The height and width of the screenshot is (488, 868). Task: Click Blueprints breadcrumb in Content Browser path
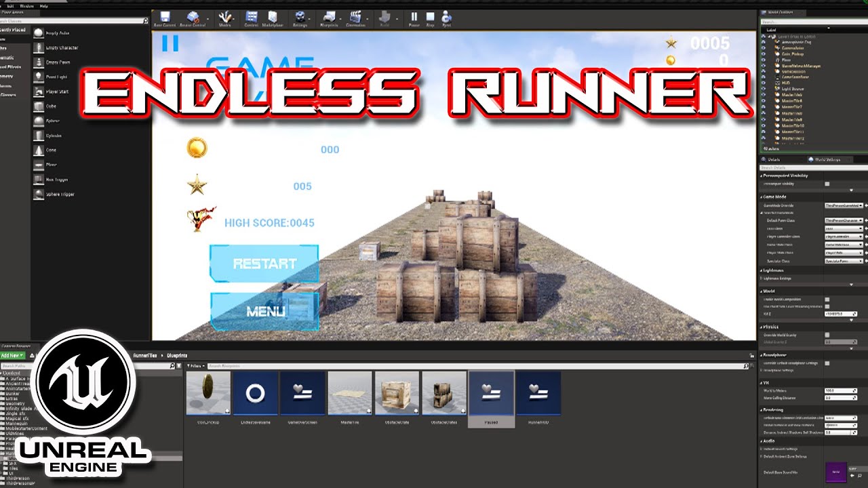coord(177,355)
